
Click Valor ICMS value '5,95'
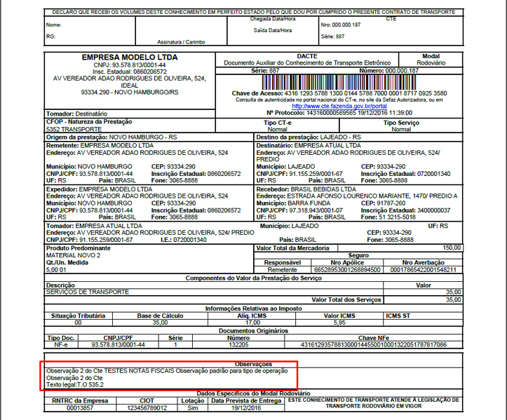(x=339, y=323)
